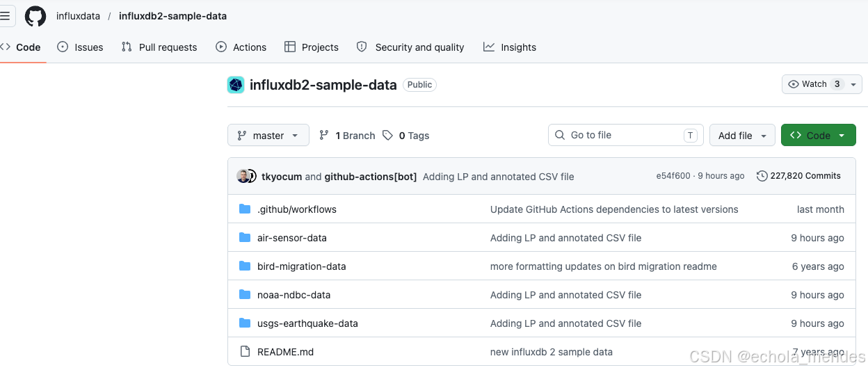
Task: Open bird migration readme commit message
Action: (604, 266)
